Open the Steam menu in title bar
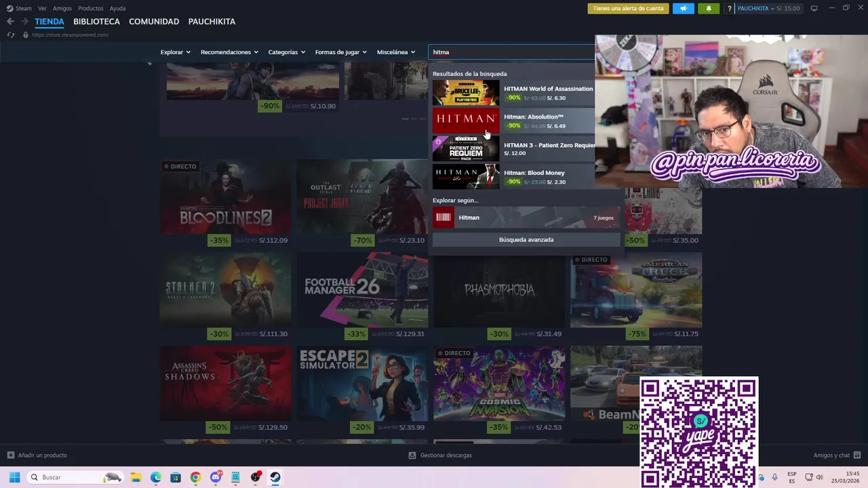 pyautogui.click(x=19, y=8)
